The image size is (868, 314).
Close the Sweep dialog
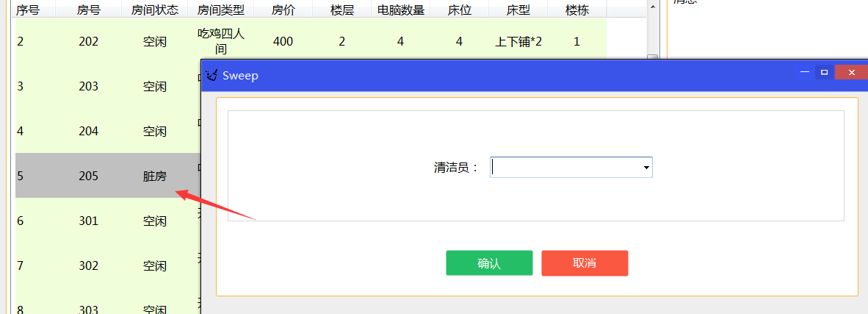[851, 72]
